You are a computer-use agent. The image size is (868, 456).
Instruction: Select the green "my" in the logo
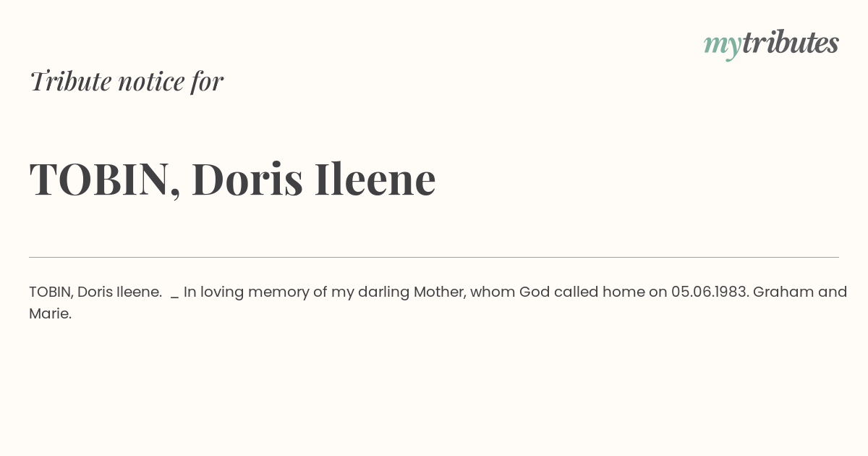(723, 47)
